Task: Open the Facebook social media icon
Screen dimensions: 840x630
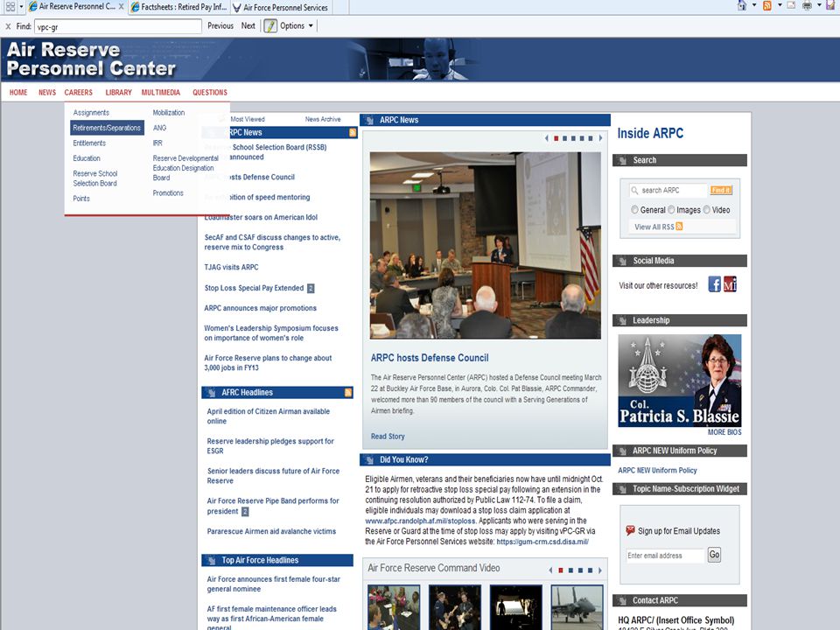Action: point(715,283)
